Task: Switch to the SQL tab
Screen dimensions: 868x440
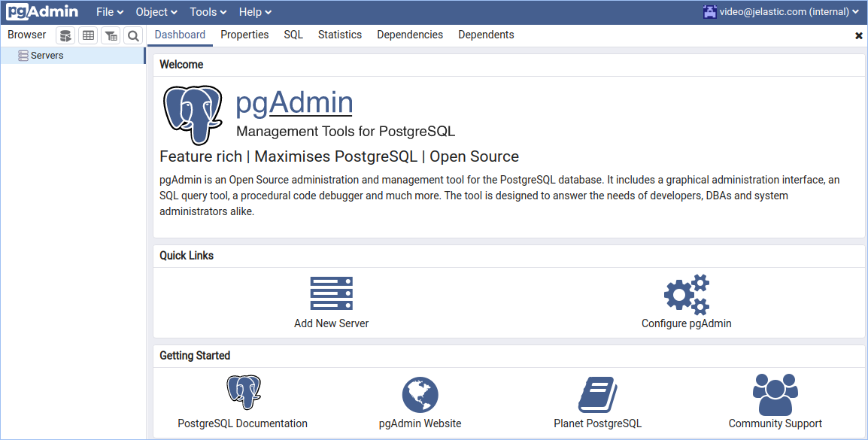Action: (293, 35)
